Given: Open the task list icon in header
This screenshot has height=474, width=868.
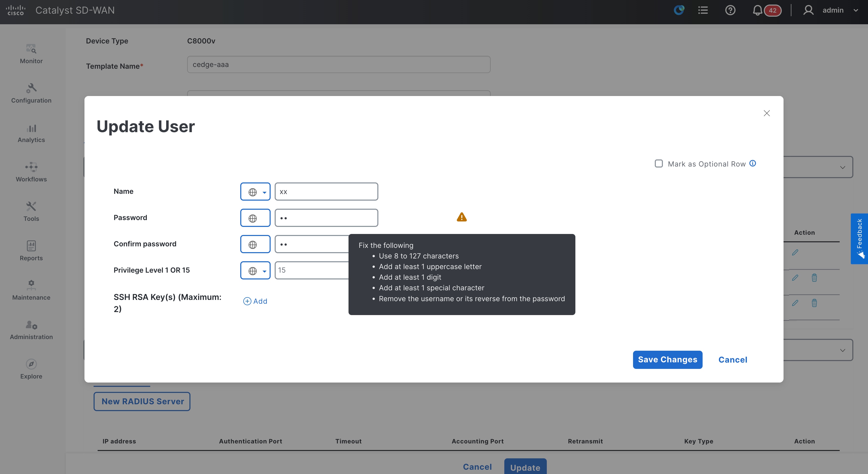Looking at the screenshot, I should (703, 10).
